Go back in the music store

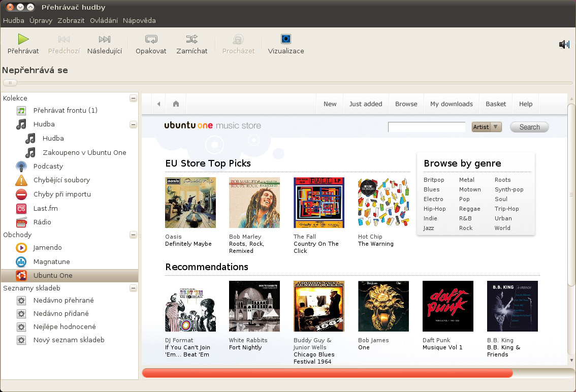point(158,104)
